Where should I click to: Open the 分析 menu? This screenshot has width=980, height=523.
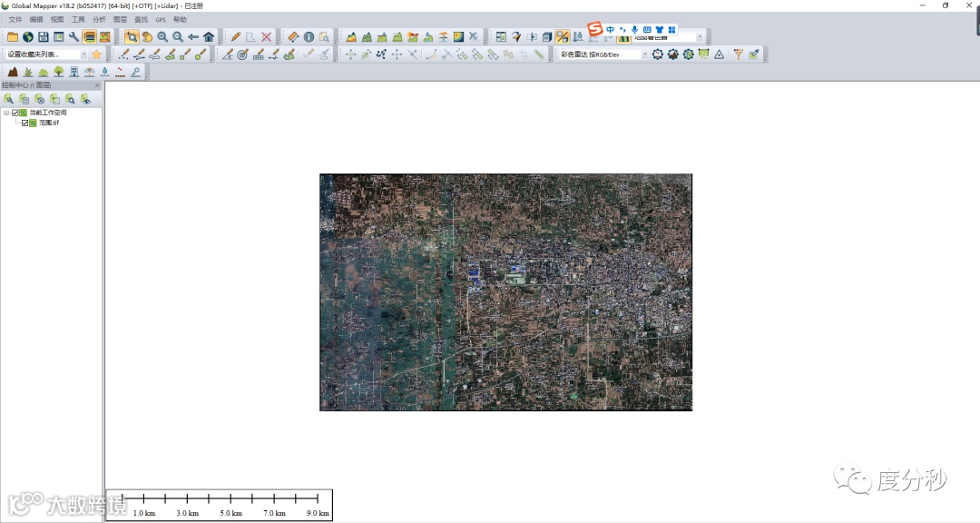click(99, 19)
